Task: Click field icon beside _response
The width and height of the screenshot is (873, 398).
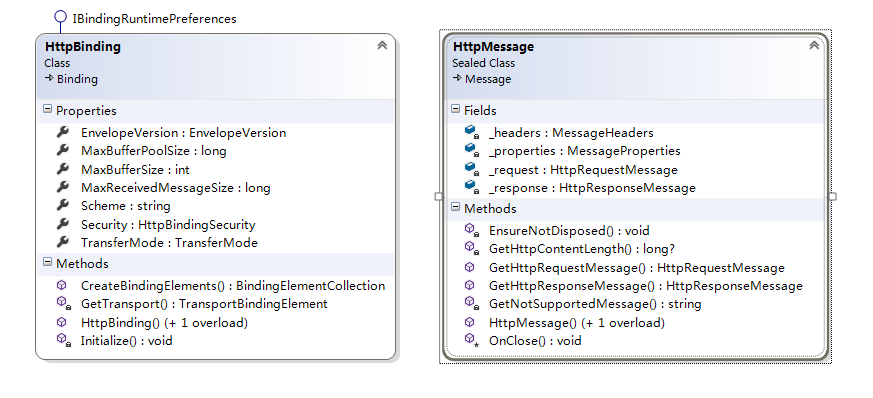Action: click(x=472, y=188)
